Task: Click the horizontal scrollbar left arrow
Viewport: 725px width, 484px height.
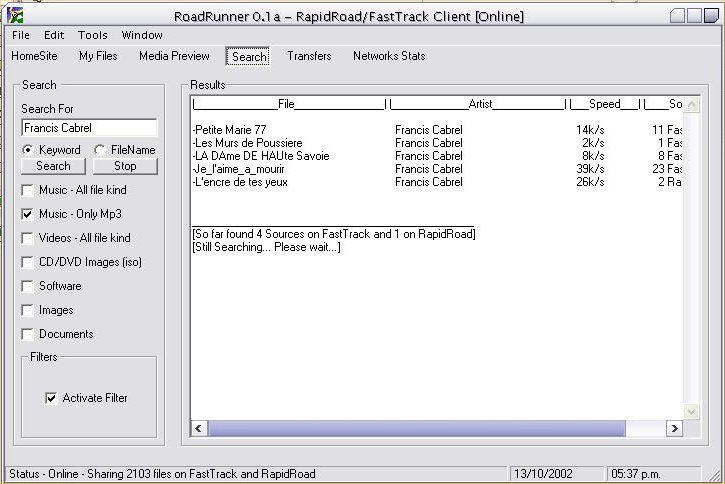Action: pyautogui.click(x=199, y=428)
